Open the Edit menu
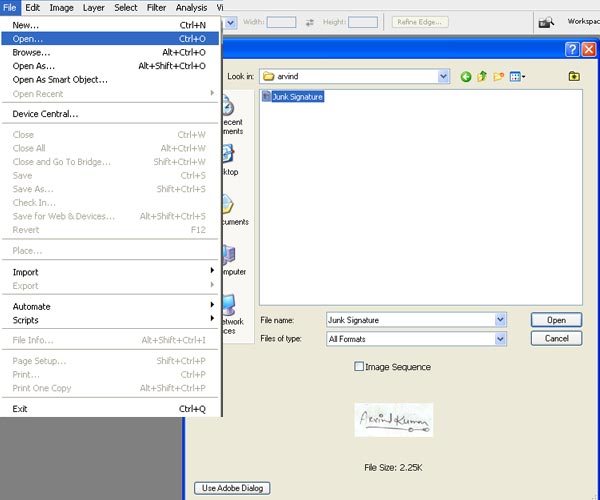This screenshot has height=500, width=600. tap(33, 8)
